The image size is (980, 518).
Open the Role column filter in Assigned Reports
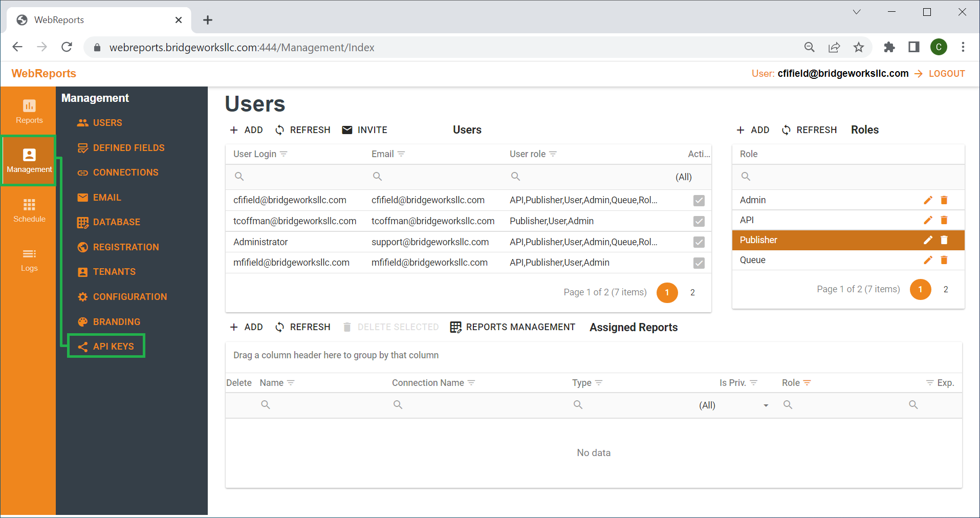point(807,383)
